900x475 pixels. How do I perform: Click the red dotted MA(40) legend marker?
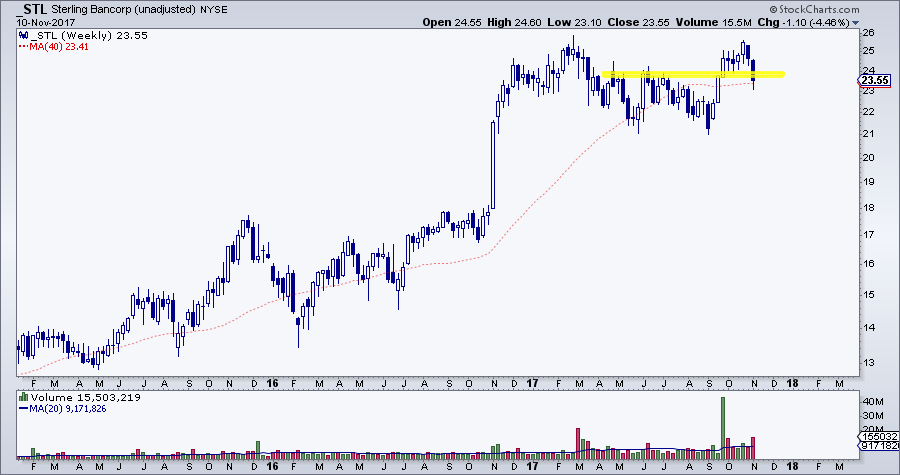[x=23, y=46]
